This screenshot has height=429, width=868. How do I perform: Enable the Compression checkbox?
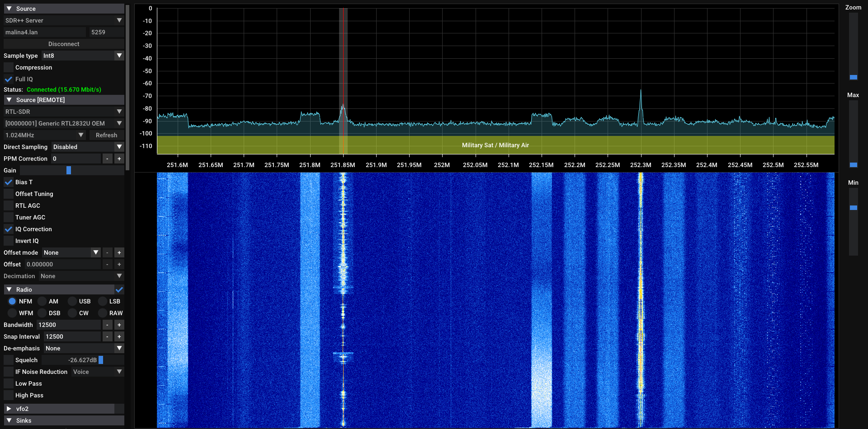[x=9, y=67]
